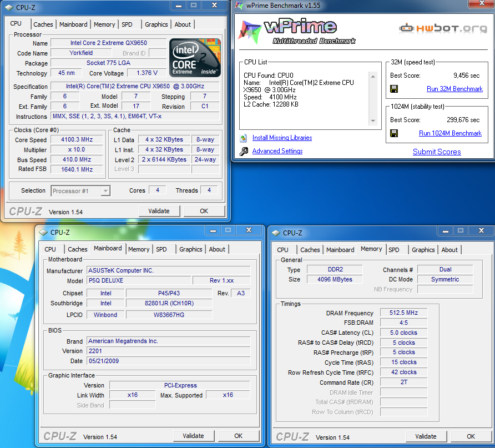
Task: Select Graphics tab in Memory window
Action: pos(423,250)
